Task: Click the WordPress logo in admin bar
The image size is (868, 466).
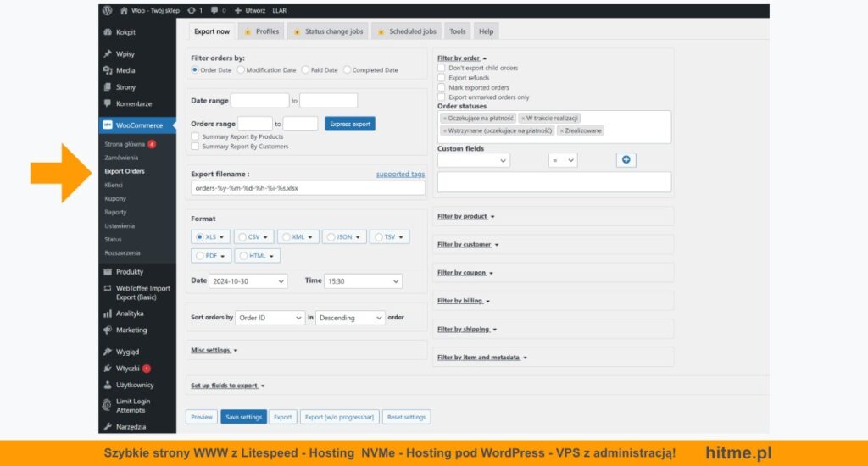Action: 107,11
